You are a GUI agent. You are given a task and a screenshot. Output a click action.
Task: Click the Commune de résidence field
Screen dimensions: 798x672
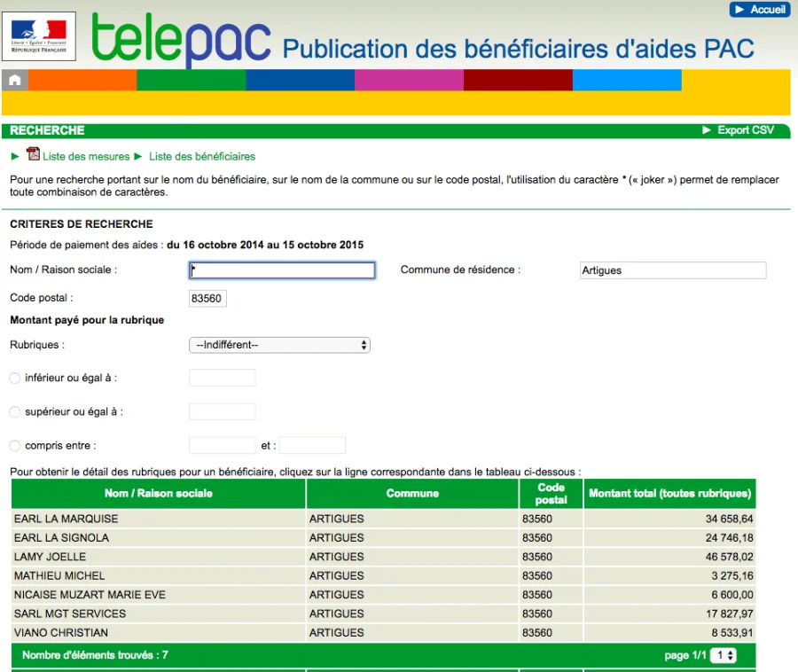click(x=673, y=270)
